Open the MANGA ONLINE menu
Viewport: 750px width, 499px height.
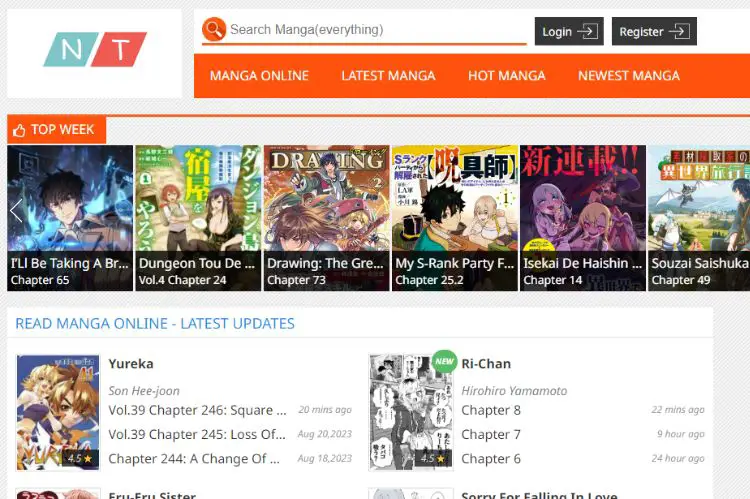259,76
